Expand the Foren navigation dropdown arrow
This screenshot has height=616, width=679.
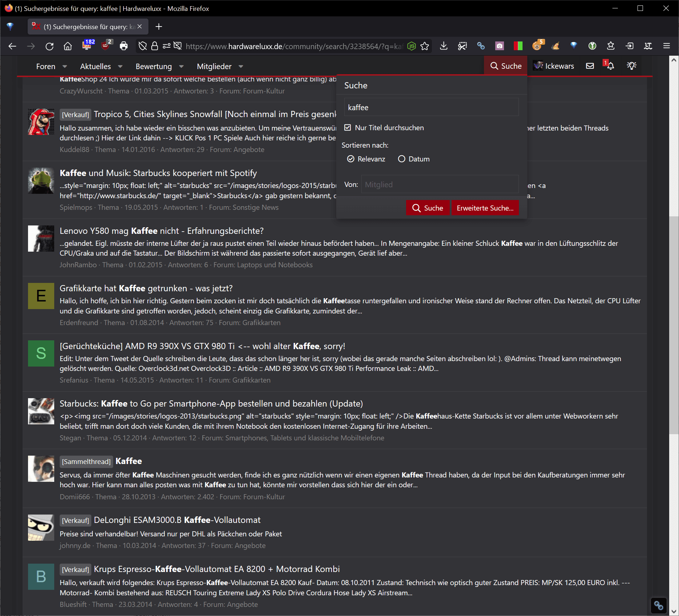(x=65, y=67)
